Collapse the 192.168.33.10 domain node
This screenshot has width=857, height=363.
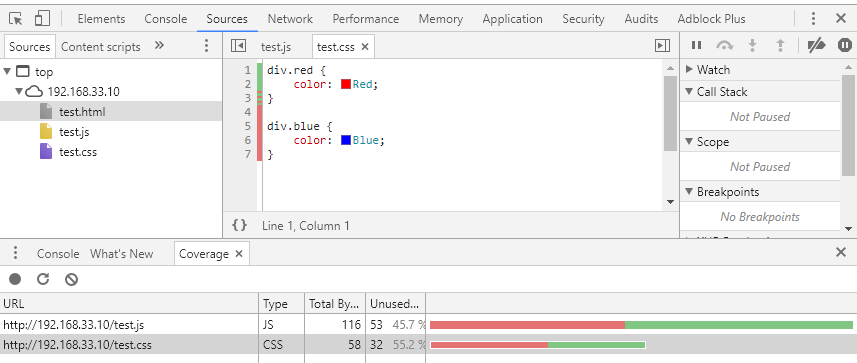pyautogui.click(x=19, y=91)
